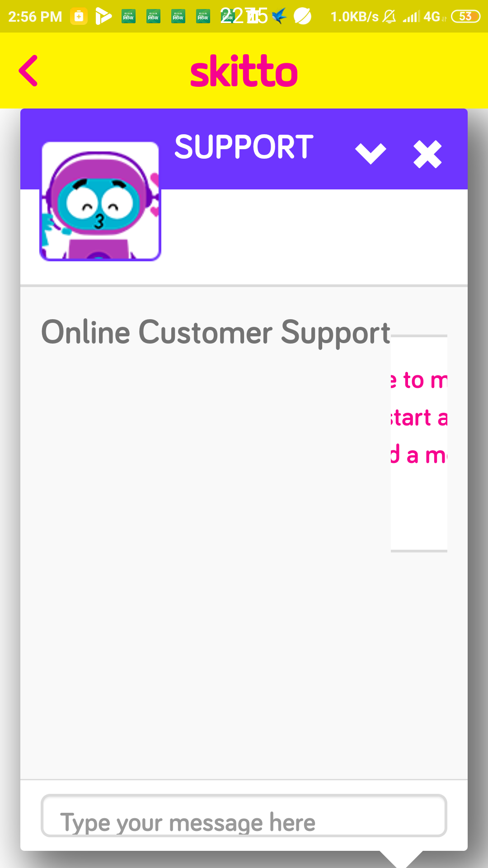Click the Type your message here field
Screen dimensions: 488x868
(244, 816)
